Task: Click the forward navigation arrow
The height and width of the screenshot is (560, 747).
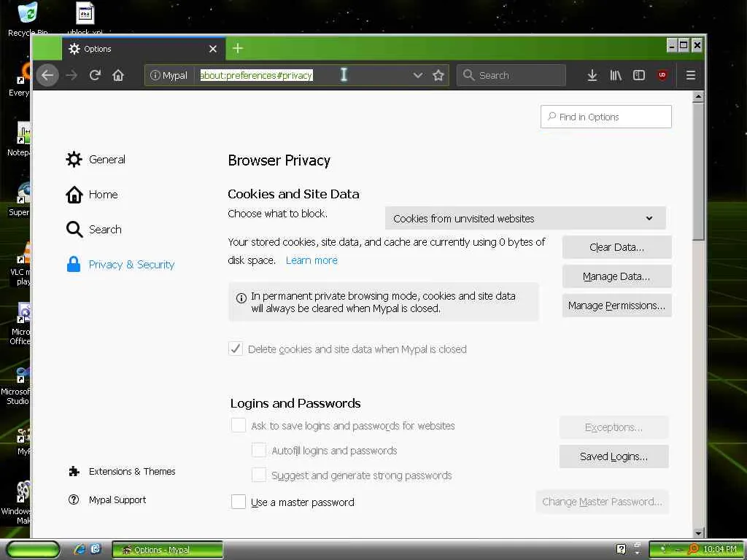Action: tap(71, 75)
